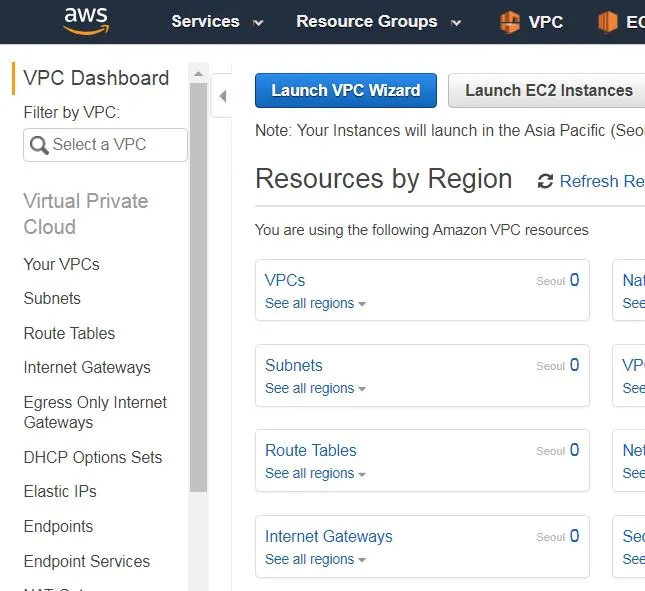The height and width of the screenshot is (591, 645).
Task: Click Launch VPC Wizard button
Action: coord(345,90)
